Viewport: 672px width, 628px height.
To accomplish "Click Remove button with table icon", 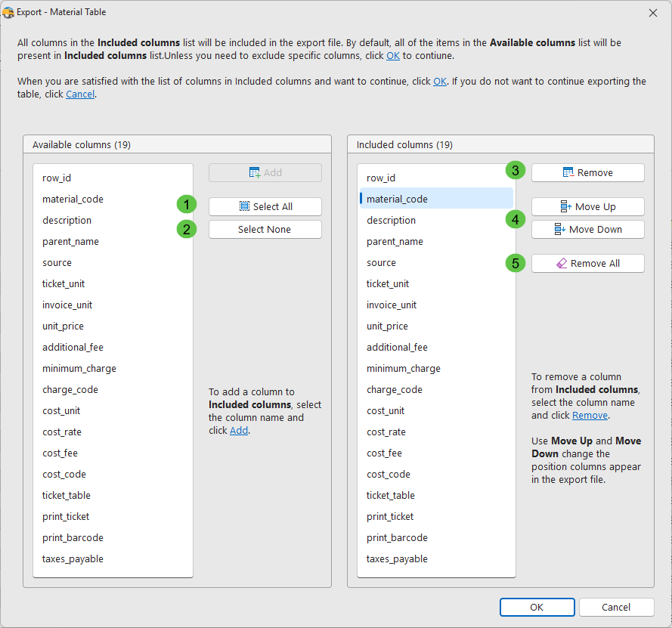I will pyautogui.click(x=587, y=172).
